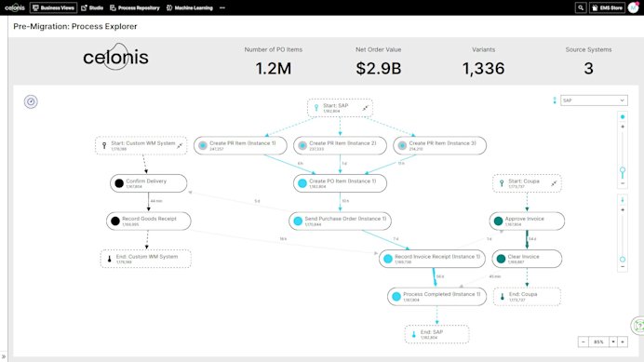The width and height of the screenshot is (644, 362).
Task: Open the user profile avatar
Action: 634,7
